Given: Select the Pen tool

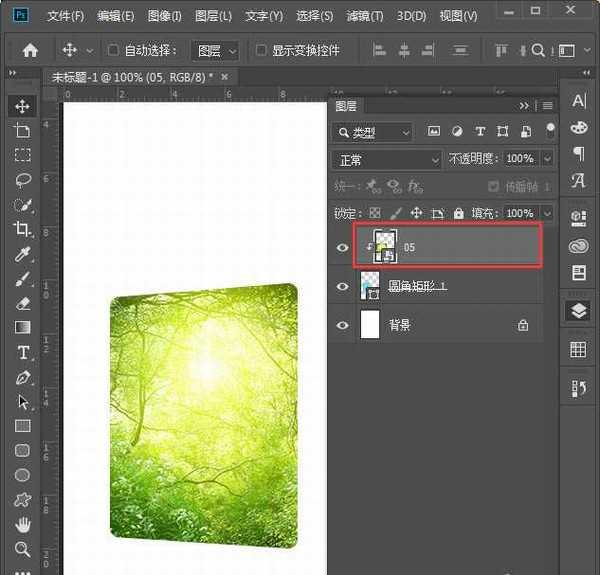Looking at the screenshot, I should click(x=22, y=377).
